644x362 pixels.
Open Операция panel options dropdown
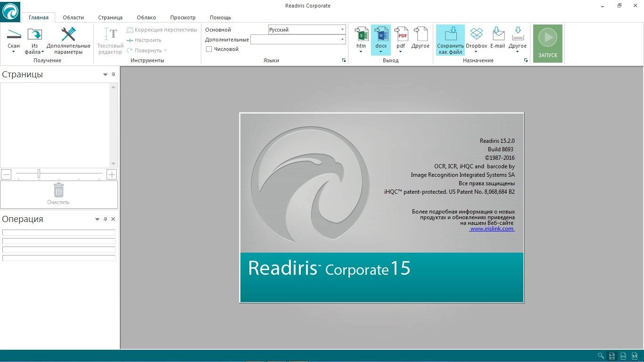98,219
